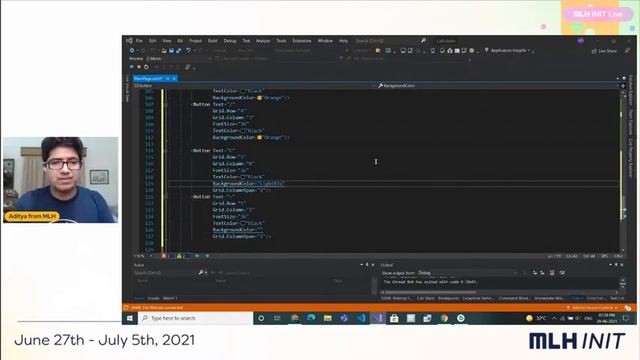Click the Live Share button

tap(604, 51)
